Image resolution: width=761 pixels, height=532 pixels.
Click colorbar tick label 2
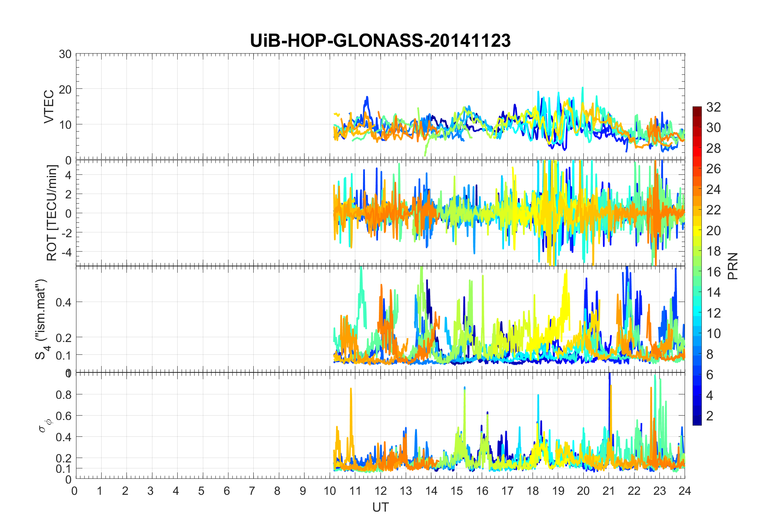(x=710, y=416)
